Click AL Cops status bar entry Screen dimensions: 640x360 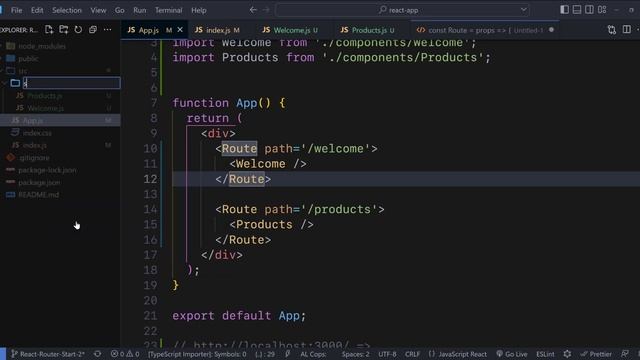[x=313, y=354]
